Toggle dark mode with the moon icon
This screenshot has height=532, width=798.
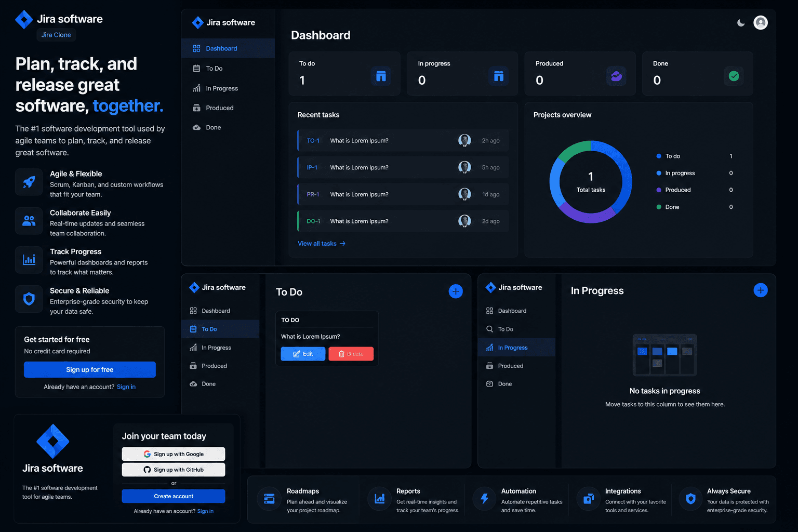[741, 23]
